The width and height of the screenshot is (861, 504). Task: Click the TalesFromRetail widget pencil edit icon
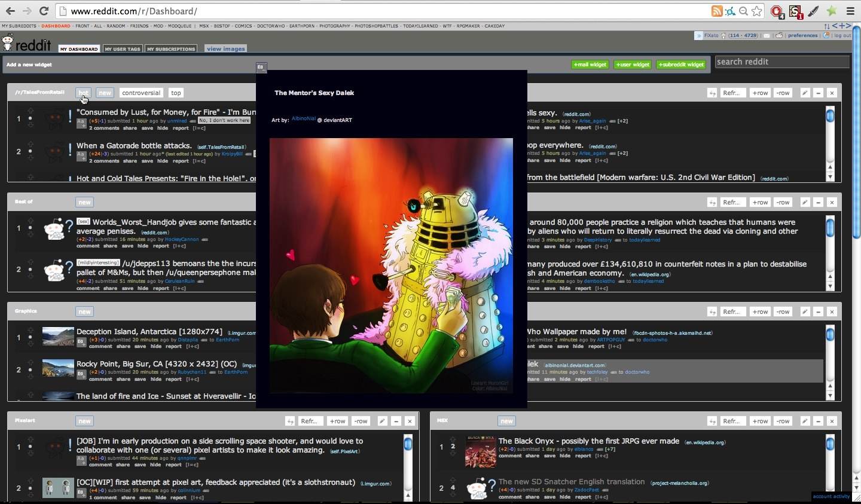coord(805,93)
